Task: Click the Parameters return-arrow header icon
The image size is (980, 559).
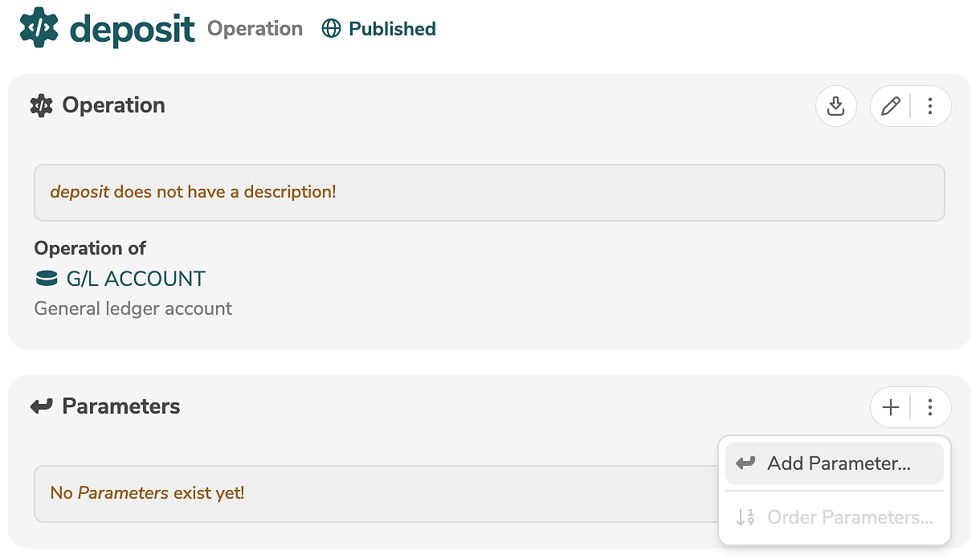Action: tap(41, 406)
